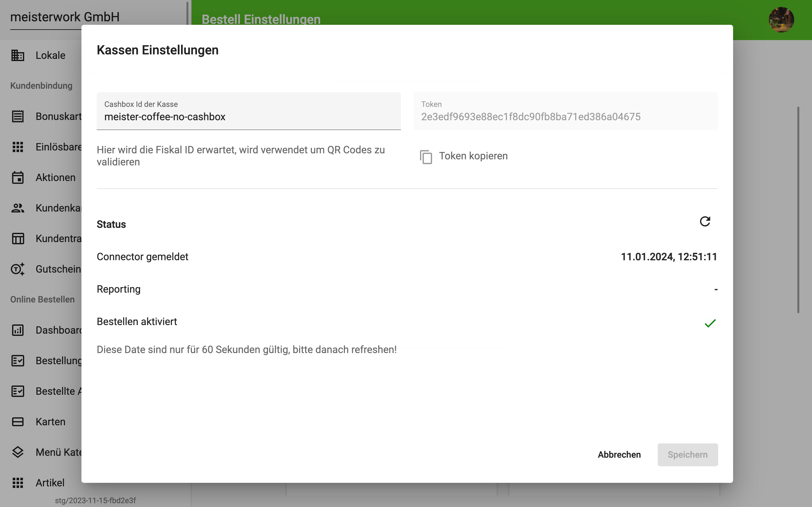Image resolution: width=812 pixels, height=507 pixels.
Task: Toggle the Bestellen aktiviert checkmark
Action: (x=710, y=323)
